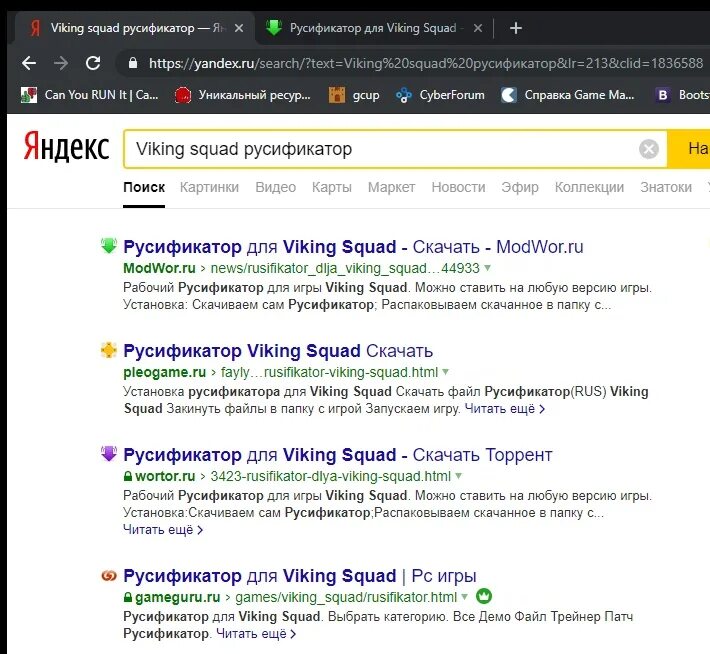Image resolution: width=710 pixels, height=654 pixels.
Task: Click the orange favicon of gameguru.ru result
Action: 109,576
